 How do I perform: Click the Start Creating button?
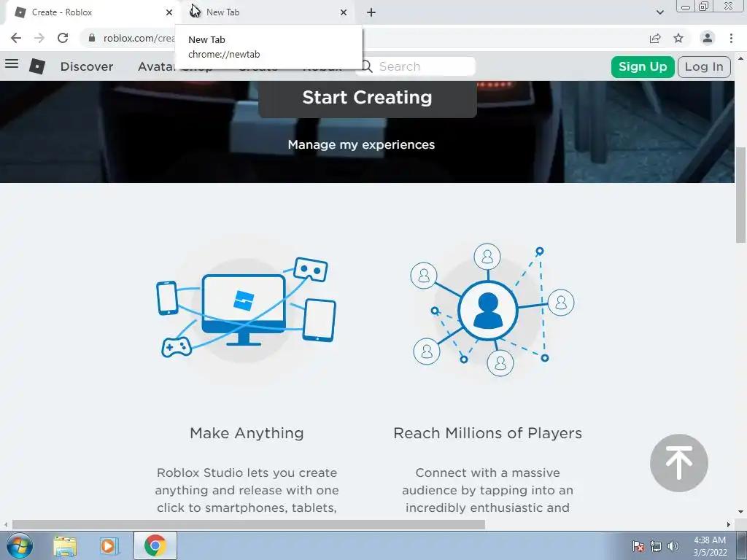click(x=368, y=98)
